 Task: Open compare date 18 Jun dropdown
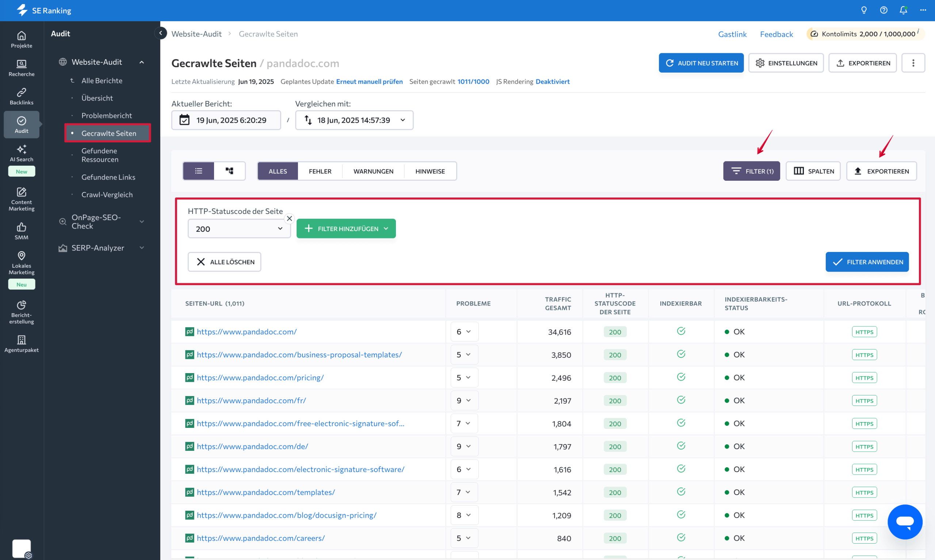(x=354, y=120)
